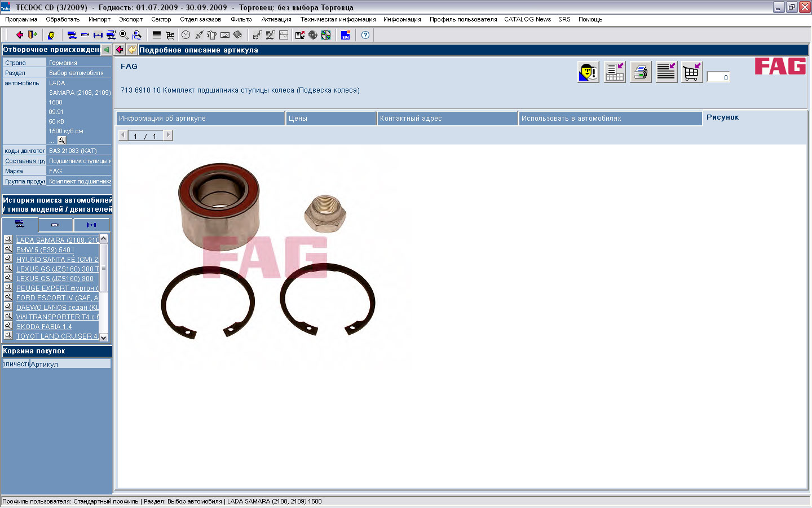
Task: Click yellow return arrow in description header
Action: coord(132,50)
